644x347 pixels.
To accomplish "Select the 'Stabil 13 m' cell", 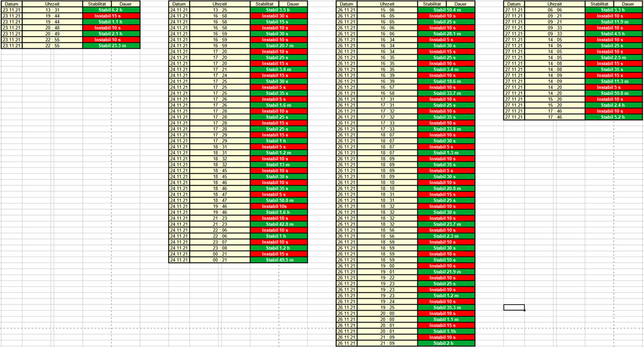I will [279, 165].
